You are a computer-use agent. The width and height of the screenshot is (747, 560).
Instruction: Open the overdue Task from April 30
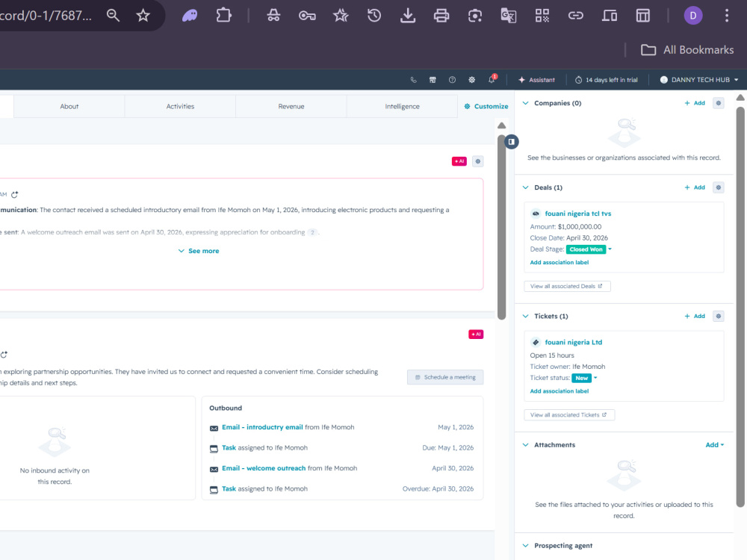coord(229,488)
